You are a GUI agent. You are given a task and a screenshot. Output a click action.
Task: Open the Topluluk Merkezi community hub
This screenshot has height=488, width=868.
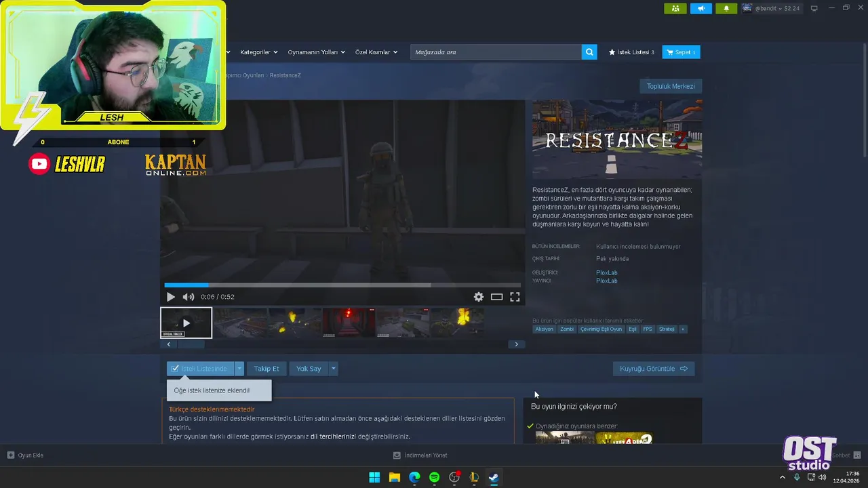pyautogui.click(x=671, y=86)
